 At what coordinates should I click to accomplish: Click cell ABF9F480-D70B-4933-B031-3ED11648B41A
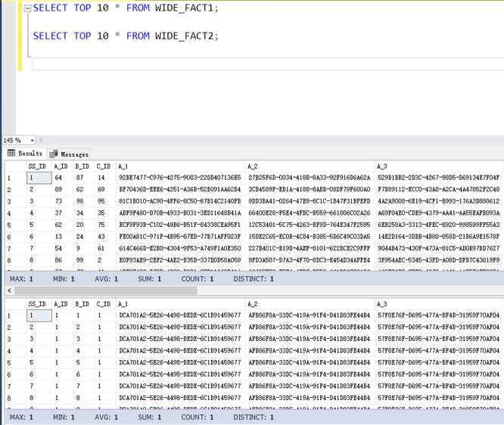180,213
